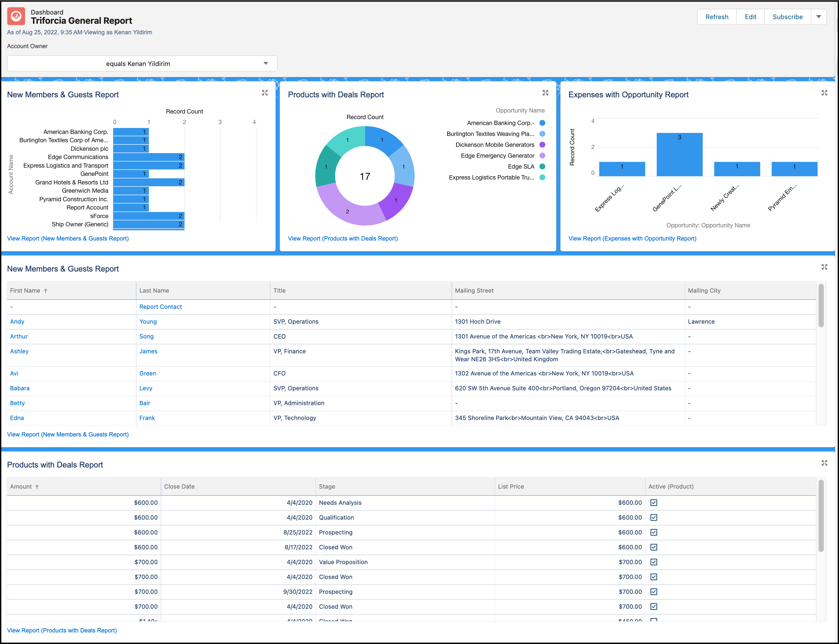Click the Refresh button
The width and height of the screenshot is (839, 644).
(x=716, y=17)
